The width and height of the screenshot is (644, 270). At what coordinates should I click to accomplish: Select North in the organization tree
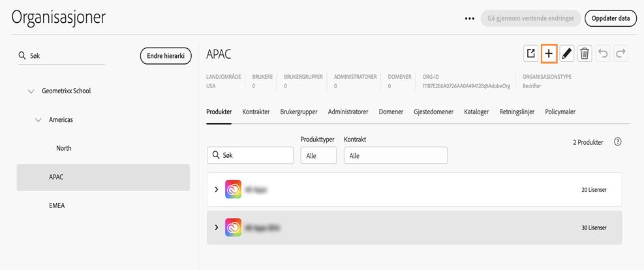pyautogui.click(x=64, y=148)
